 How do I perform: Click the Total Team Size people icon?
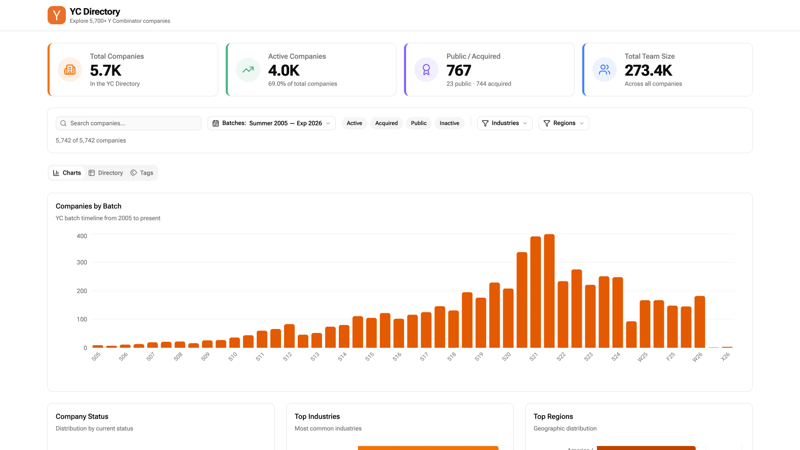pos(604,70)
